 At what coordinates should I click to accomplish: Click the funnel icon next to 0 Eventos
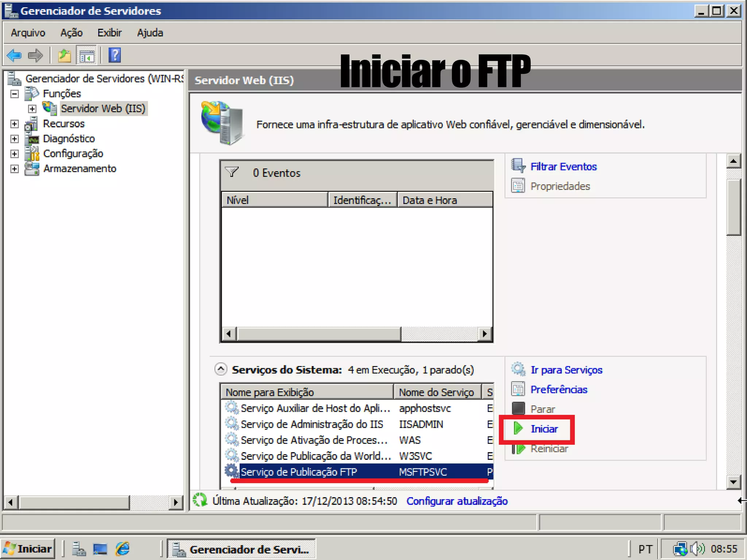(232, 172)
